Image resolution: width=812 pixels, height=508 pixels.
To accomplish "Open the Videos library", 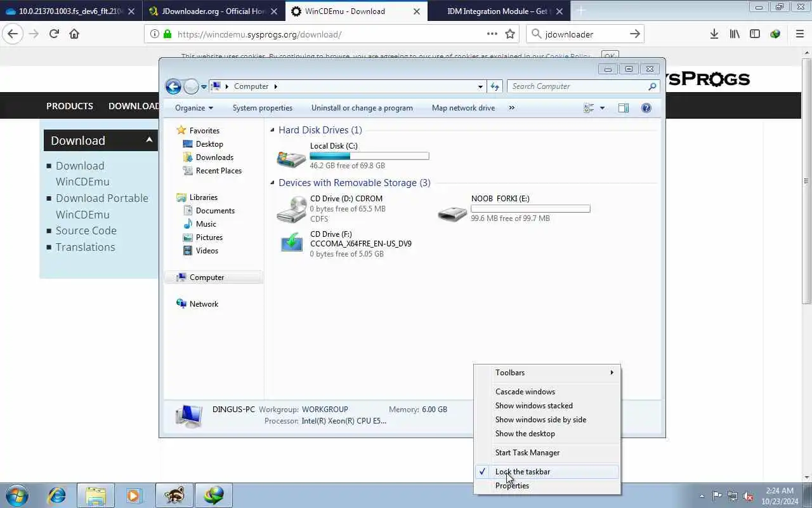I will tap(207, 251).
